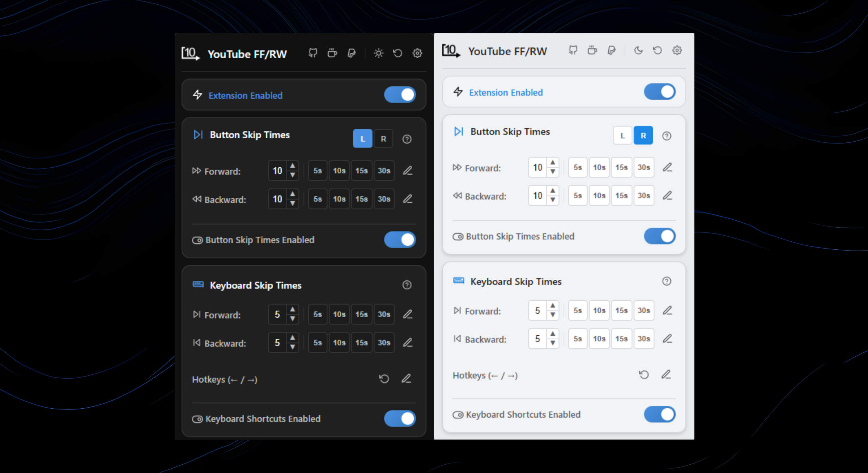Toggle Keyboard Shortcuts Enabled in dark panel

click(x=400, y=418)
